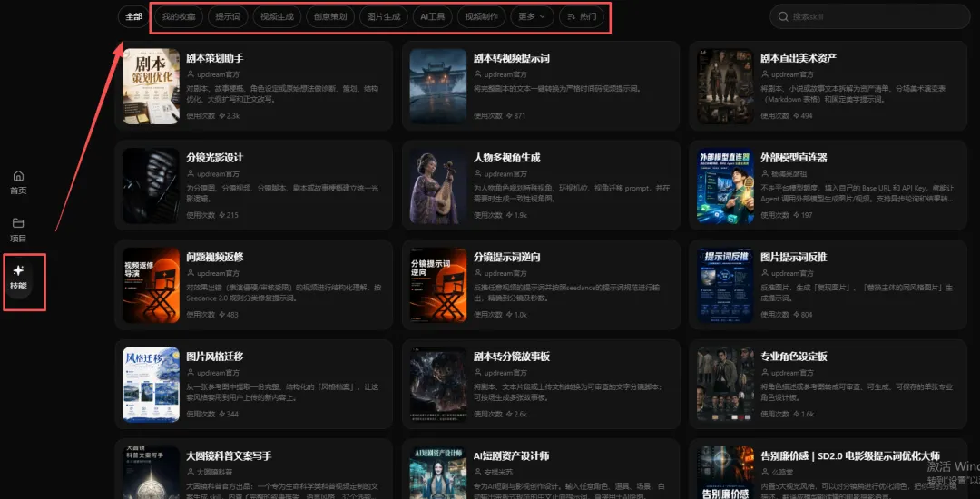980x499 pixels.
Task: Open the 专业角色设定板 skill title
Action: coord(794,357)
